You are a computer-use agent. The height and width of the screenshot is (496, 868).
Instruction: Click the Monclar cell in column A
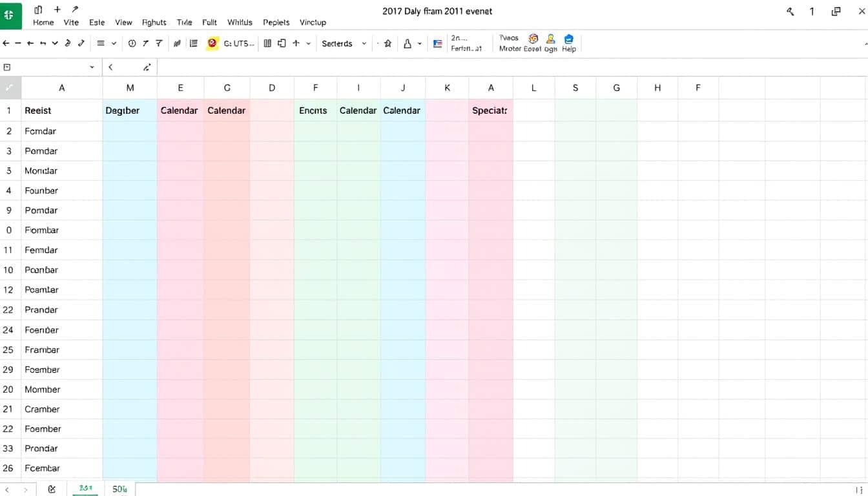tap(62, 170)
